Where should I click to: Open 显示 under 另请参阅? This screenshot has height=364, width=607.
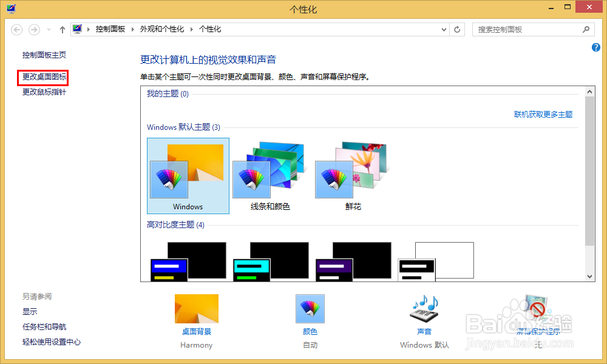tap(30, 311)
